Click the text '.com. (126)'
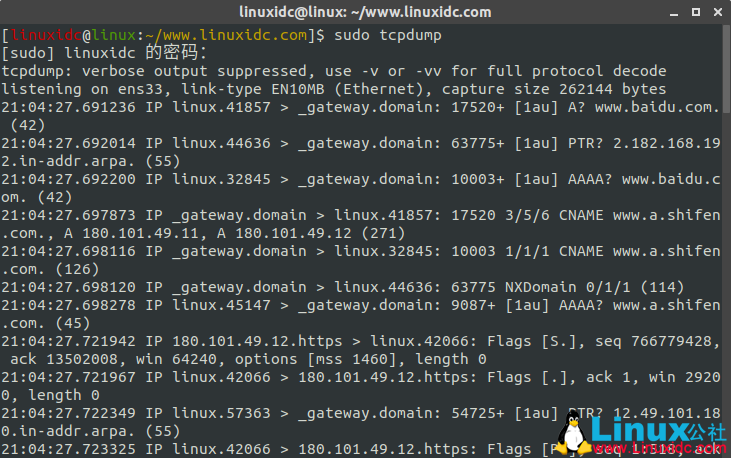This screenshot has height=458, width=731. click(x=50, y=269)
